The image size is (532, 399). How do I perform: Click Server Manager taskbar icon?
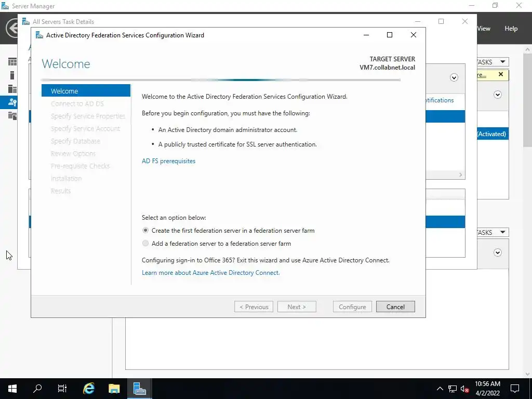(x=139, y=389)
